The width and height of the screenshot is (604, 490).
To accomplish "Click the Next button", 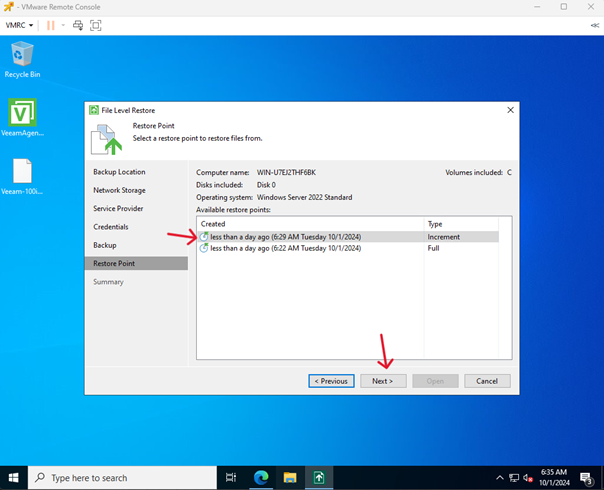I will [x=382, y=381].
